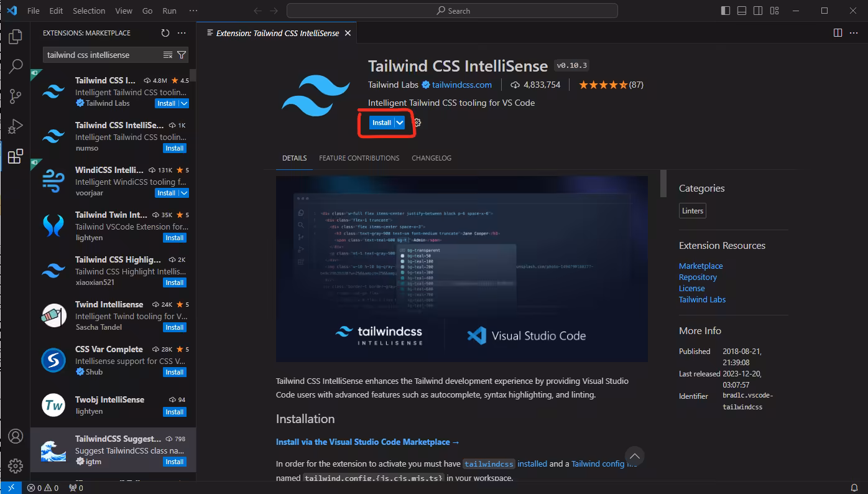Open the Manage gear in activity bar
This screenshot has width=868, height=494.
16,465
